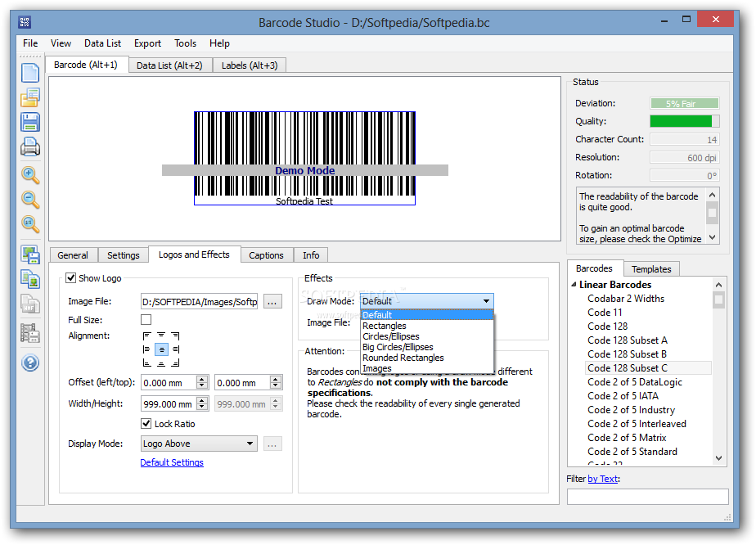Image resolution: width=756 pixels, height=545 pixels.
Task: Set logo alignment to middle-left
Action: pos(147,349)
